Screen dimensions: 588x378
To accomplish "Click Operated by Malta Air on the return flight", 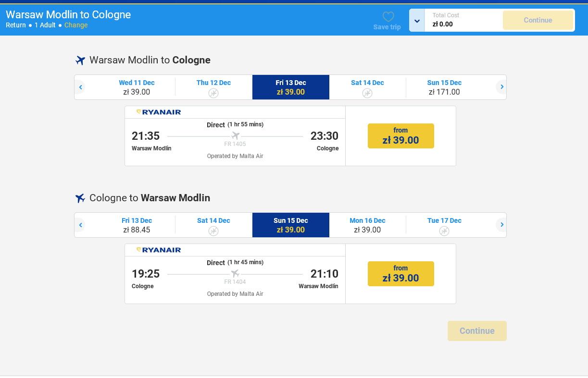I will point(235,294).
